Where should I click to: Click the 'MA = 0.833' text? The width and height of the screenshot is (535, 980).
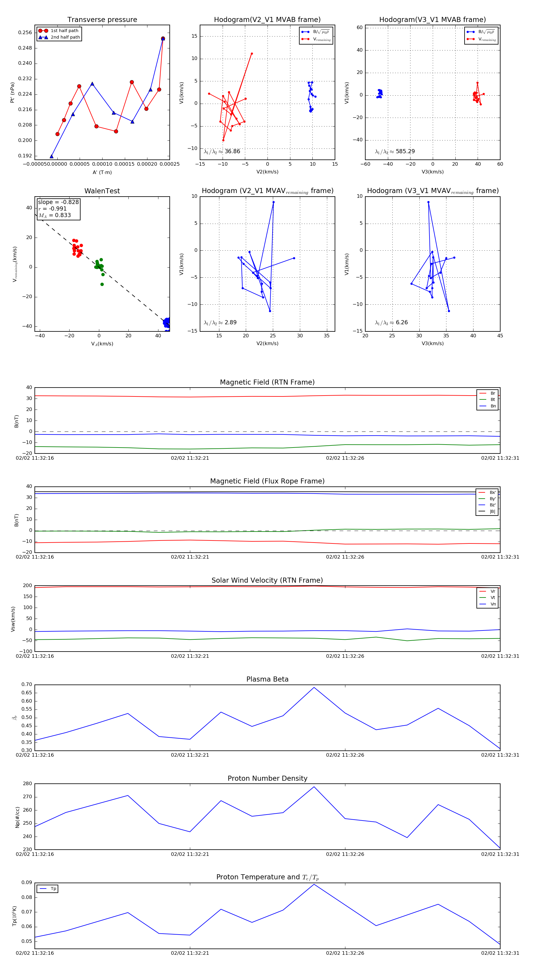54,215
